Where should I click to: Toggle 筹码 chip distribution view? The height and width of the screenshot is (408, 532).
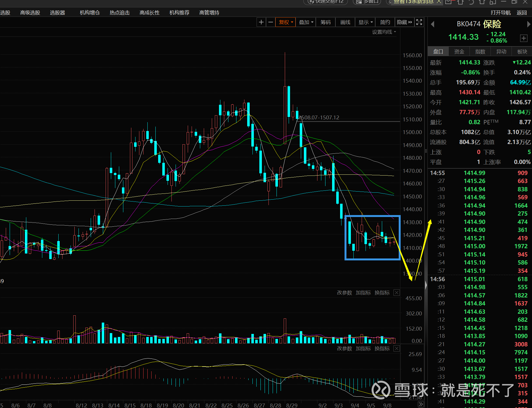click(x=325, y=22)
